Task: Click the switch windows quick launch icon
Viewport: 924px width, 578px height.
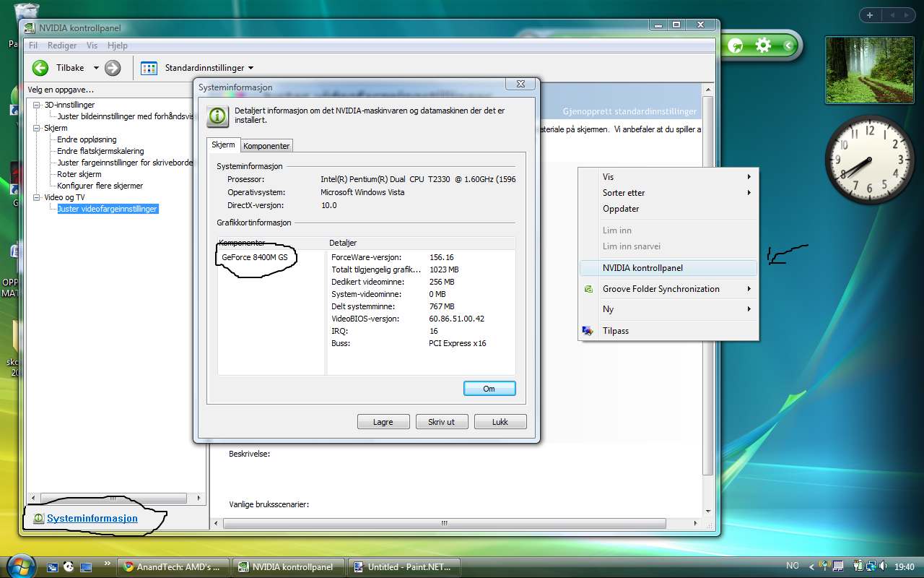Action: point(52,567)
